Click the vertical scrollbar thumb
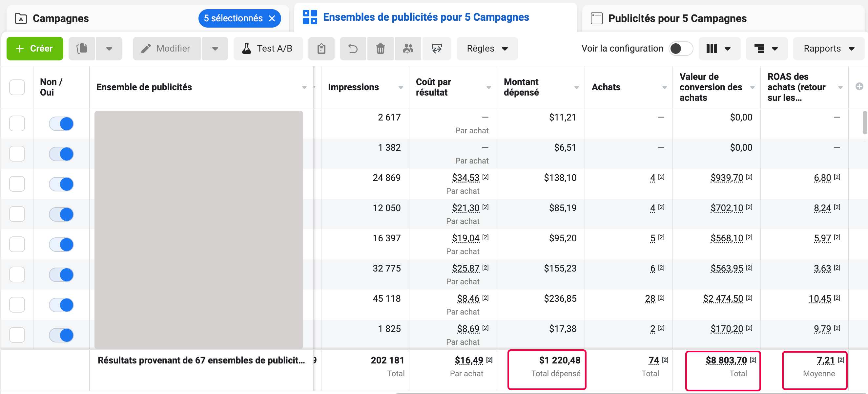 (x=865, y=122)
